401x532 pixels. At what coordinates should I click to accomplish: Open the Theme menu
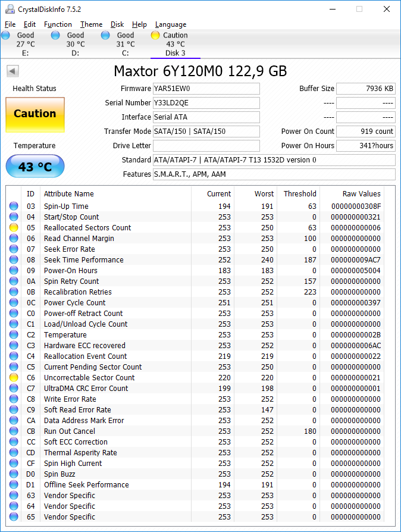pos(91,24)
